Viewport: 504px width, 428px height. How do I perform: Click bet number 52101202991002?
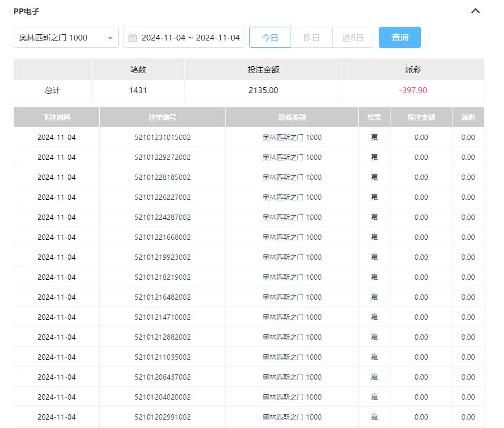[x=162, y=417]
